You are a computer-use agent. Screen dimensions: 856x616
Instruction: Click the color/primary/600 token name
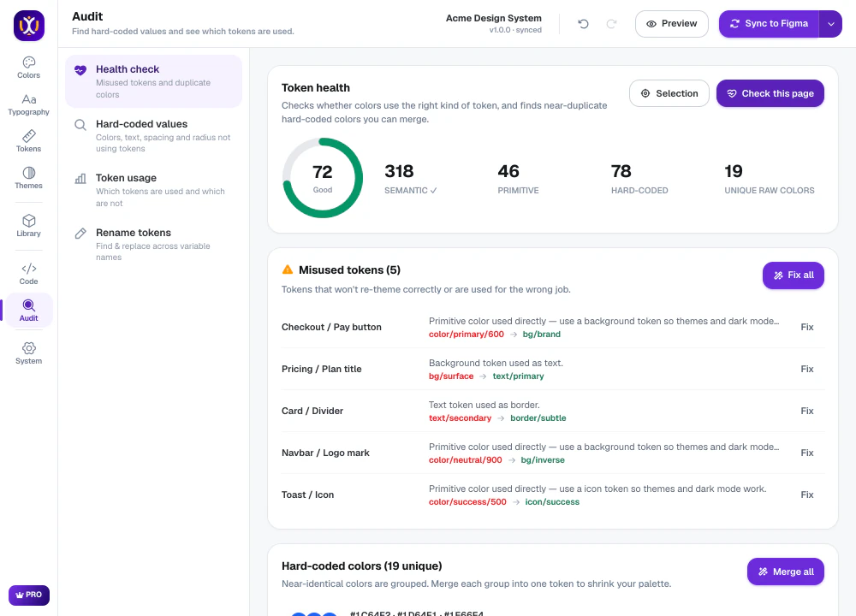coord(467,335)
